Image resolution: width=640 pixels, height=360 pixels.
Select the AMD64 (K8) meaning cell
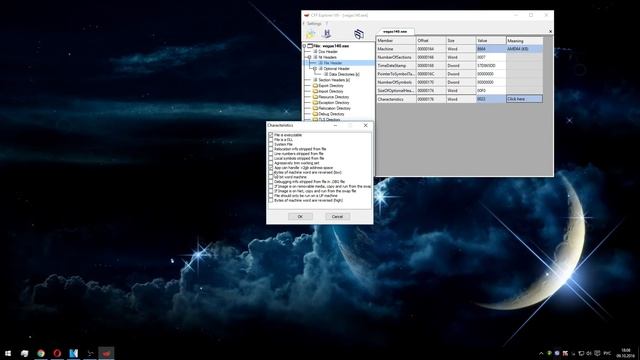click(524, 49)
